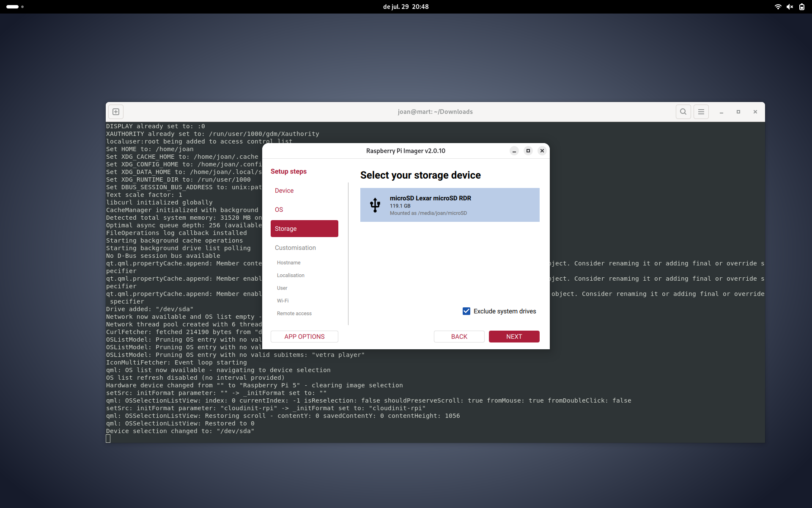Maximize the Raspberry Pi Imager window

point(528,151)
